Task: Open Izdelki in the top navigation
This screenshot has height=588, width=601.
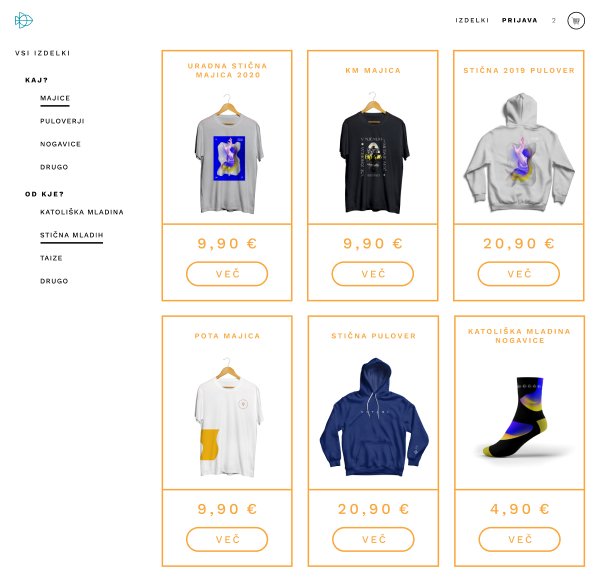Action: tap(472, 20)
